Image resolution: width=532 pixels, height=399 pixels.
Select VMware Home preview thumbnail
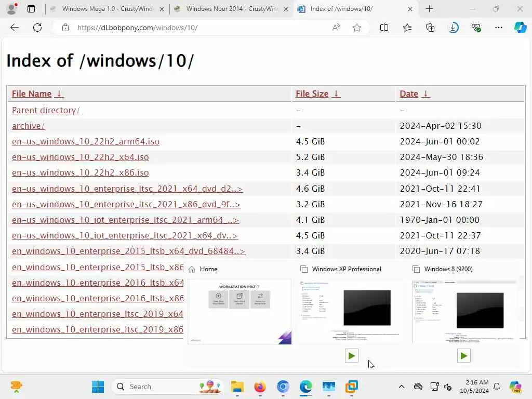[239, 312]
